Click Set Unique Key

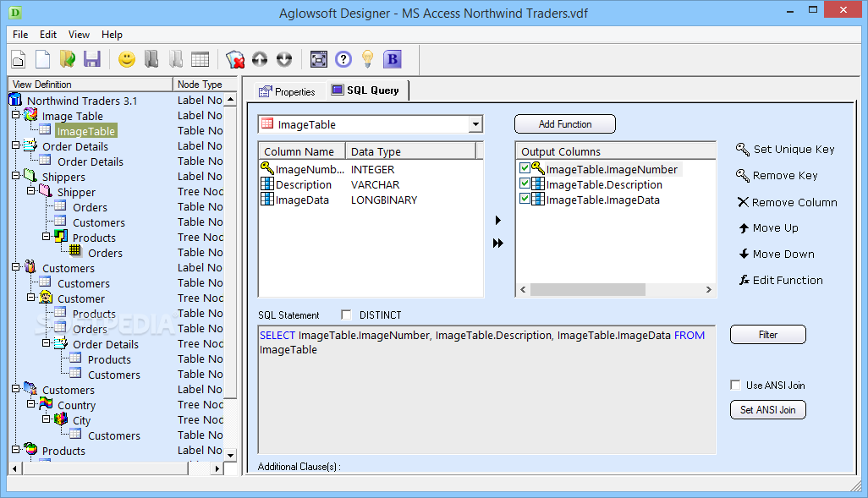pyautogui.click(x=785, y=150)
